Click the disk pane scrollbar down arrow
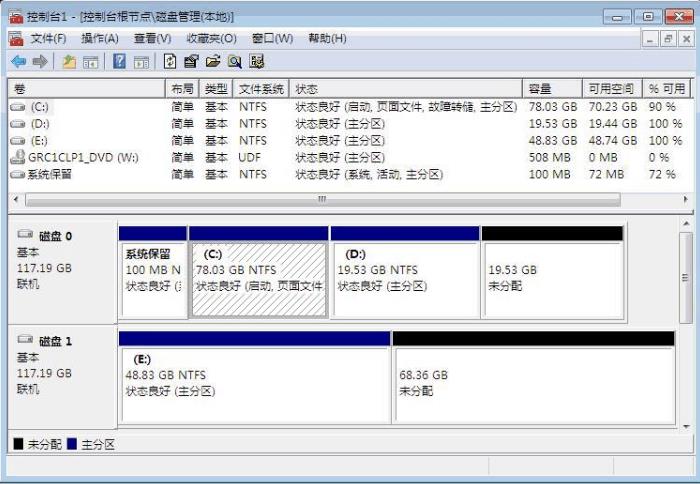 (x=686, y=426)
